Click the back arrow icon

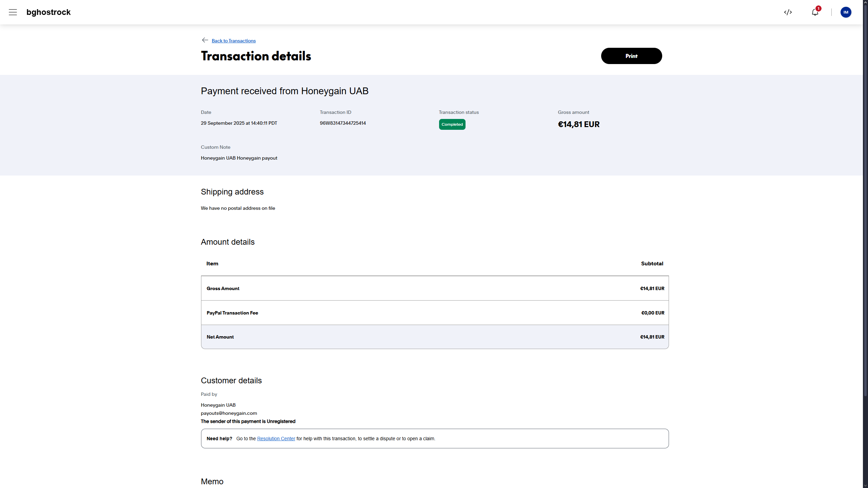pos(205,40)
